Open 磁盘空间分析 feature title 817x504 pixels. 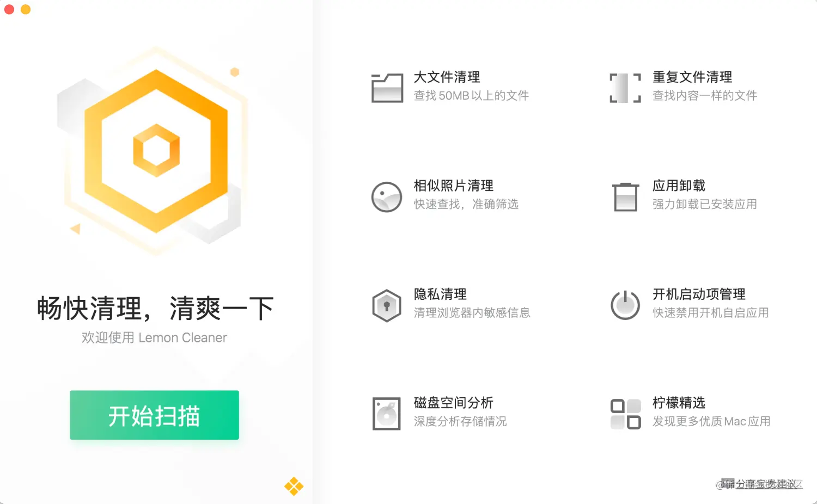click(453, 403)
